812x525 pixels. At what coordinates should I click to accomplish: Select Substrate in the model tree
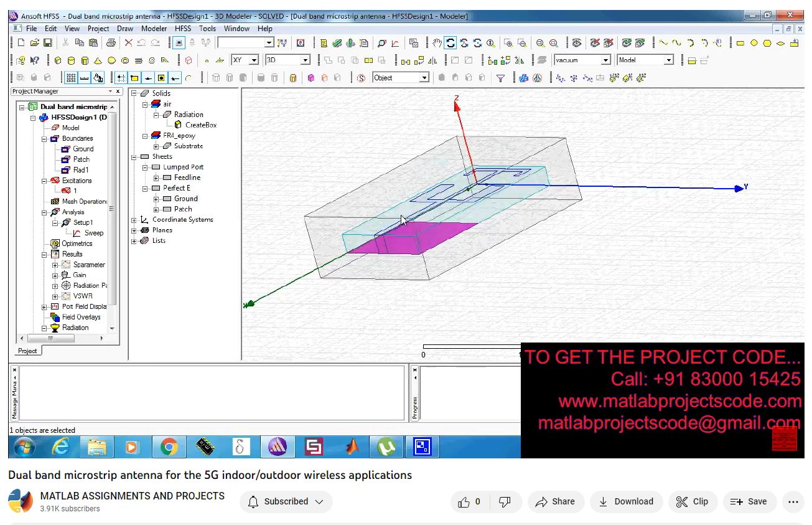(x=189, y=146)
